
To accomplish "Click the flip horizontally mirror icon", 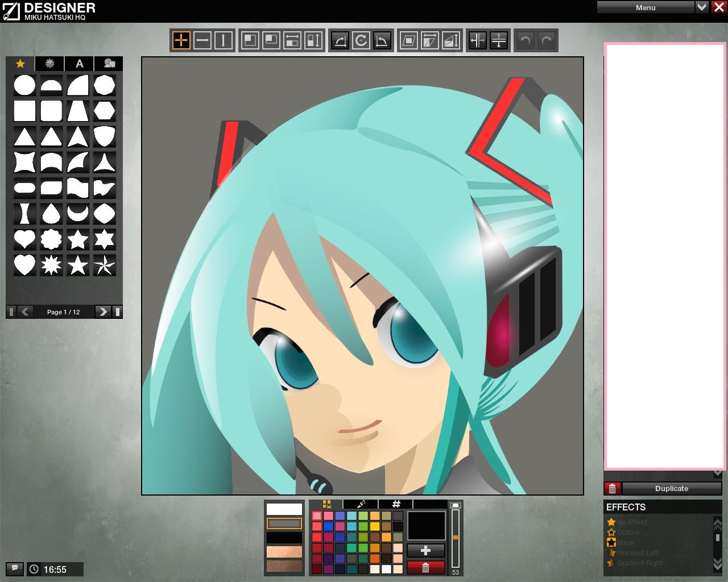I will pos(477,40).
